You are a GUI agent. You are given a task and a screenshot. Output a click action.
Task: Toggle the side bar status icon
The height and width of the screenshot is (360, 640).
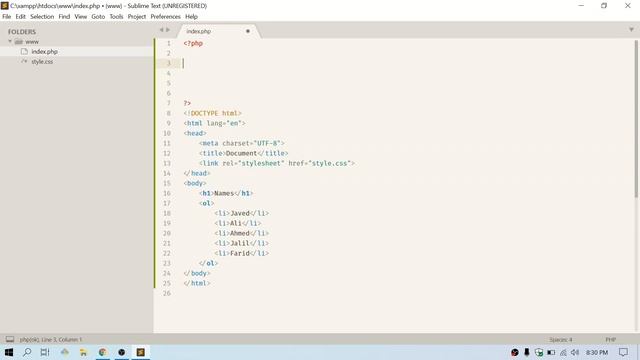(x=10, y=339)
